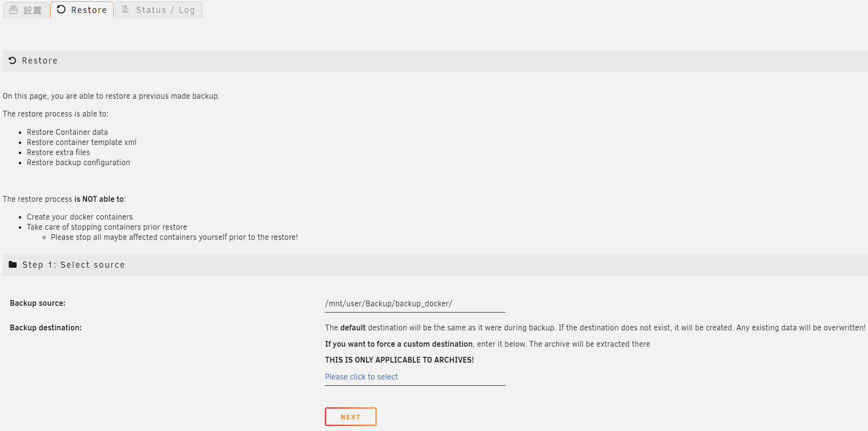Open the 'Please click to select' destination picker

coord(415,377)
